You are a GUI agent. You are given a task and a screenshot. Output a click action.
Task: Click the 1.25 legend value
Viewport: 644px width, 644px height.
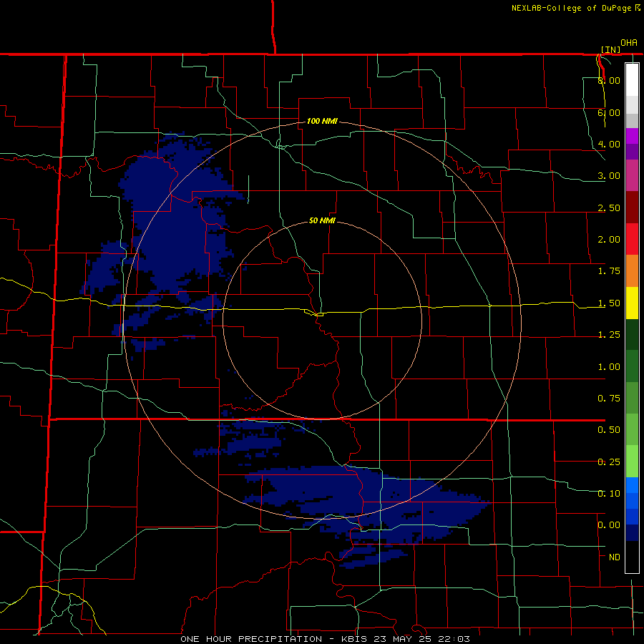tap(609, 335)
